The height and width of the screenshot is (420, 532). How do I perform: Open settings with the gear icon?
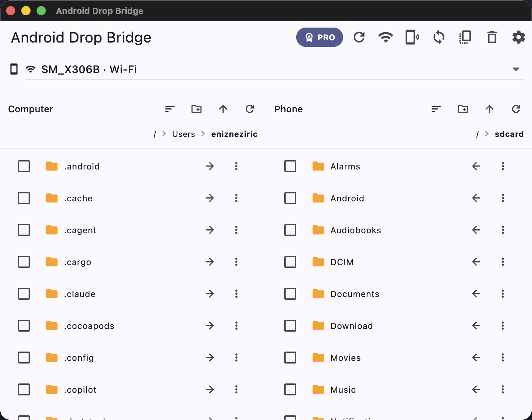(519, 37)
